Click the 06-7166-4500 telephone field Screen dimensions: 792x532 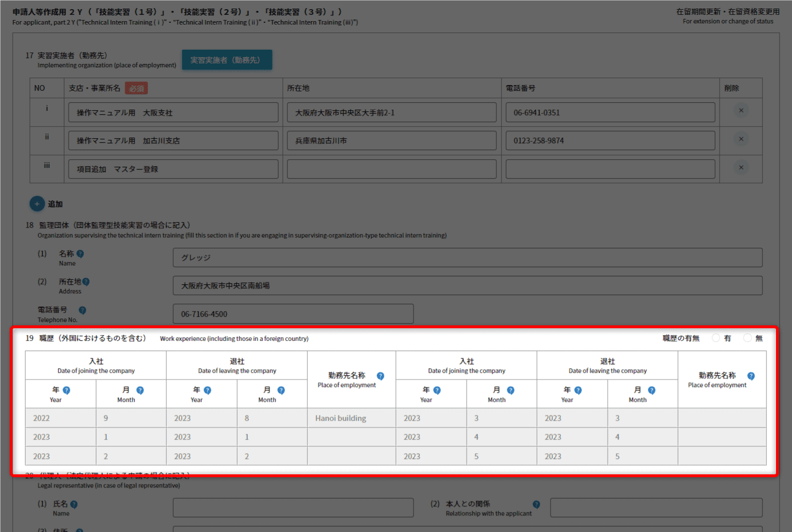click(293, 314)
